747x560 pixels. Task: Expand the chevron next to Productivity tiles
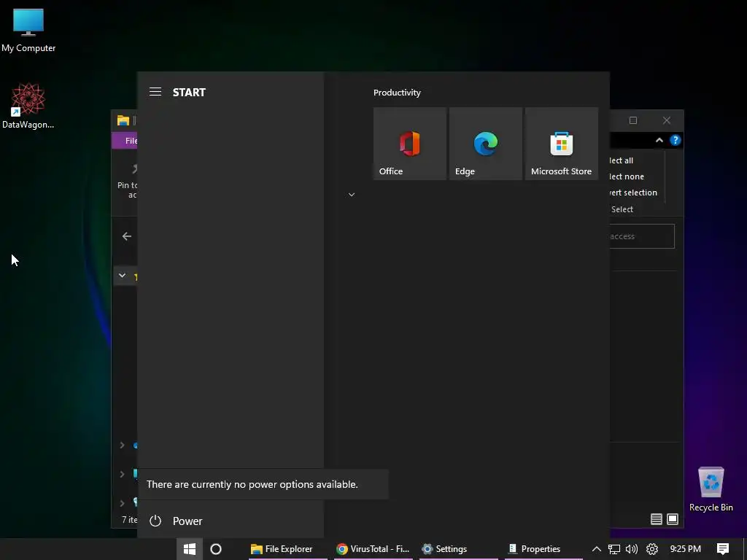click(x=352, y=195)
